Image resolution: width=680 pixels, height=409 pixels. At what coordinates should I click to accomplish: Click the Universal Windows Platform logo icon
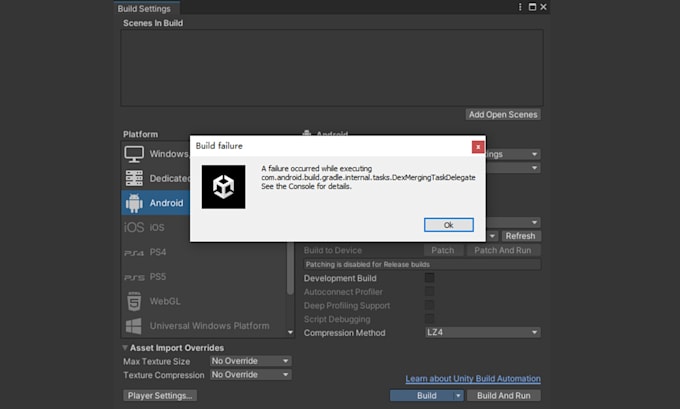134,326
